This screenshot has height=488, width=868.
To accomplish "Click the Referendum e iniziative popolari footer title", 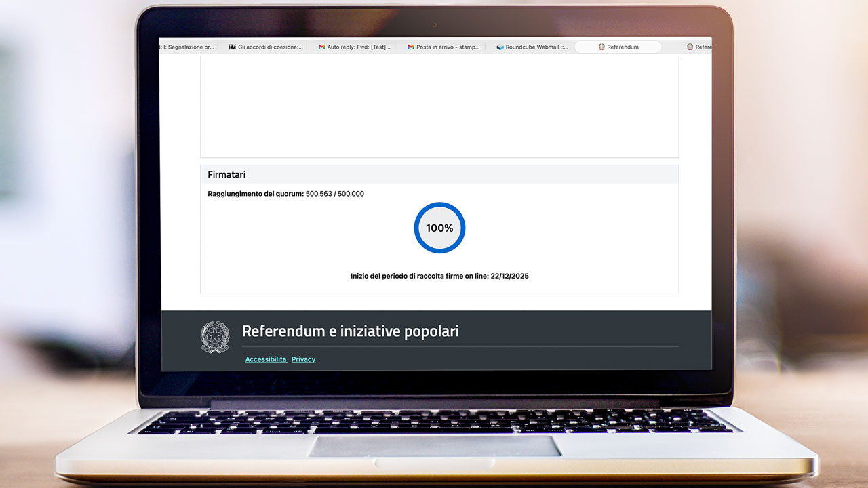I will point(350,331).
